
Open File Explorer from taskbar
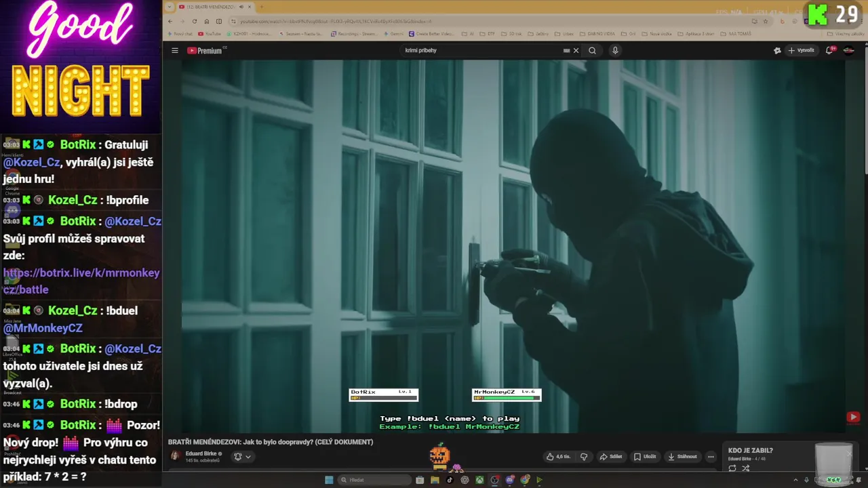(435, 480)
